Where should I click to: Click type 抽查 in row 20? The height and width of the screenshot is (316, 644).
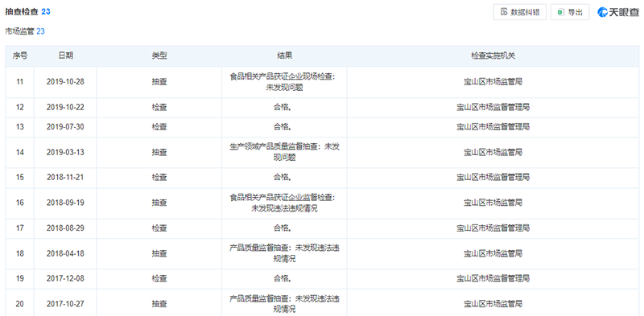click(159, 304)
